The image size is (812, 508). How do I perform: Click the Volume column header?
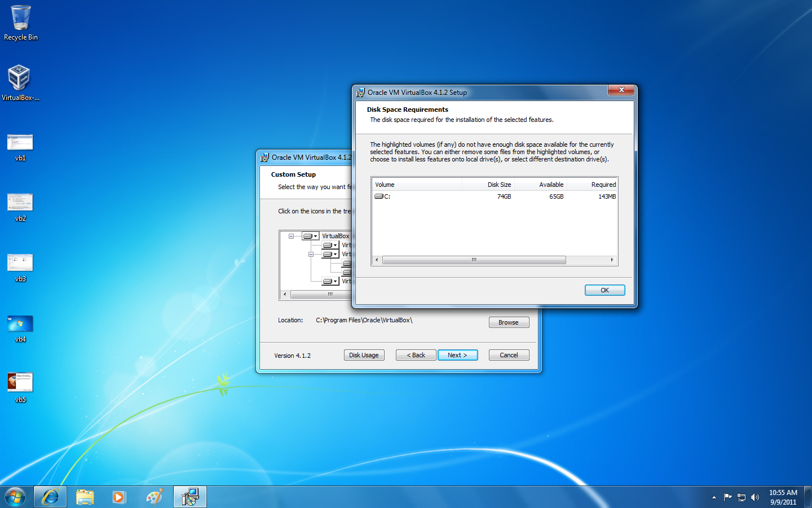417,185
